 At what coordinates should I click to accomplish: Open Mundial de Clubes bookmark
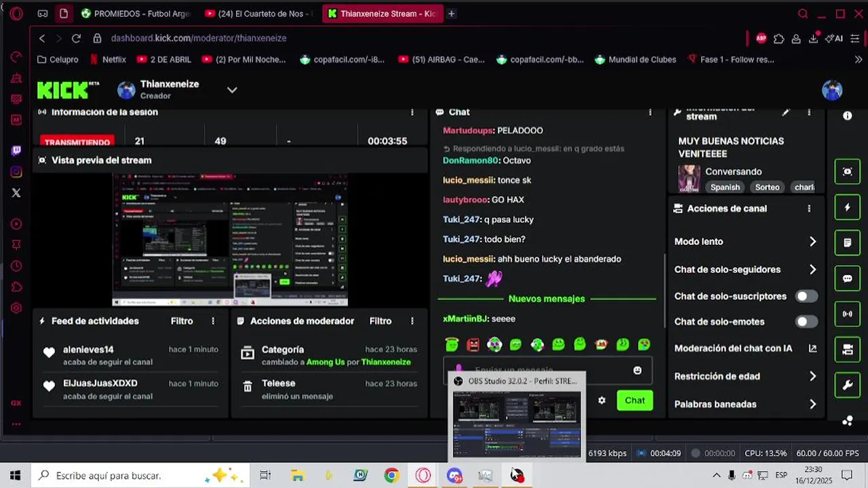[635, 60]
